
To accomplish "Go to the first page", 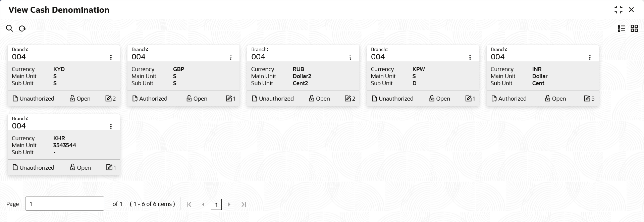I will click(189, 204).
